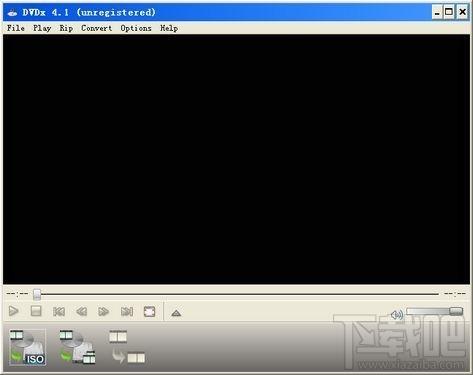473x375 pixels.
Task: Minimize the DVDx window
Action: pos(437,12)
